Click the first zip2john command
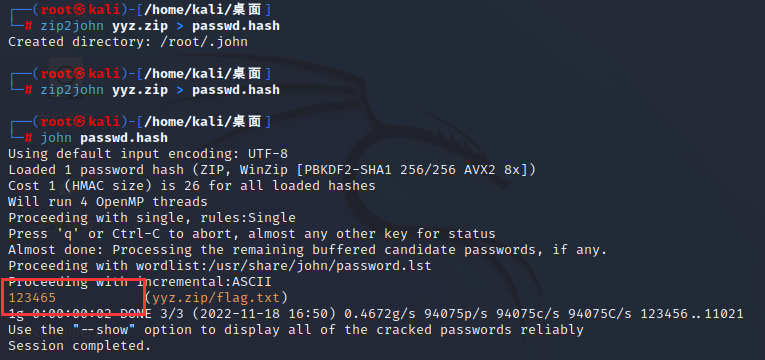The width and height of the screenshot is (765, 360). [160, 25]
